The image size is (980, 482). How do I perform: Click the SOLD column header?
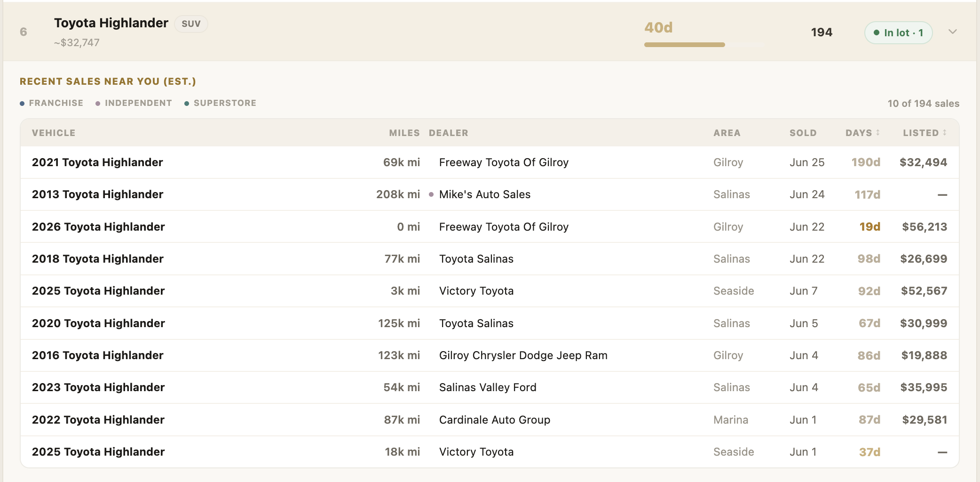803,133
